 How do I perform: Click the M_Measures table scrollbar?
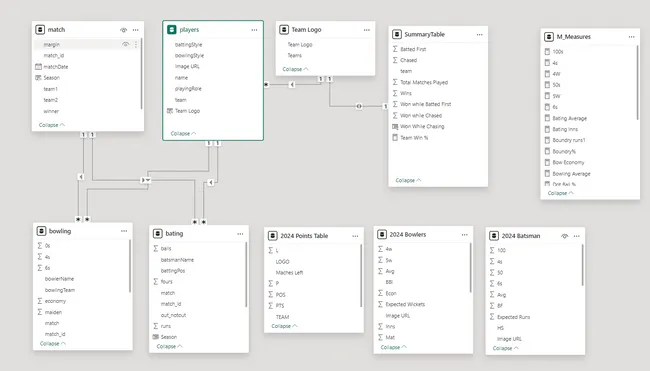(637, 83)
